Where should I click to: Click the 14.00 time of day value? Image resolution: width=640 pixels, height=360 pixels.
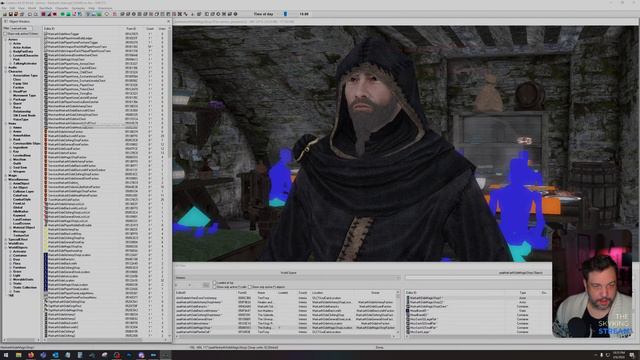[x=304, y=14]
